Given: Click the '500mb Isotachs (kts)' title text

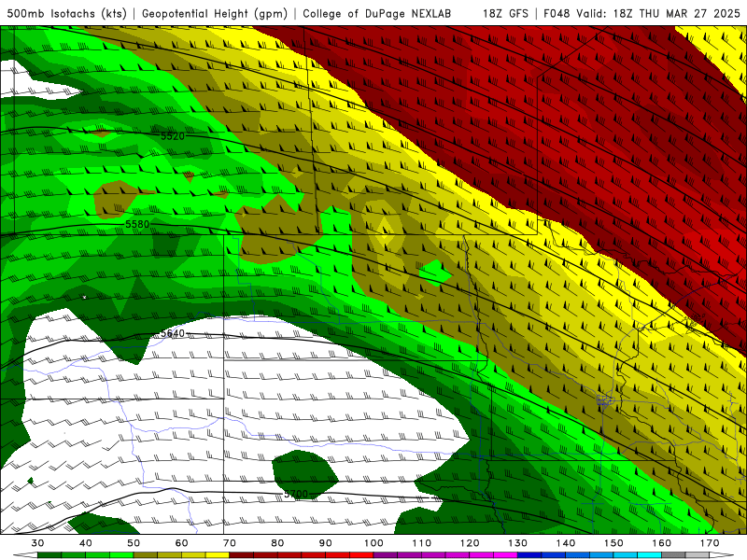Looking at the screenshot, I should (66, 14).
